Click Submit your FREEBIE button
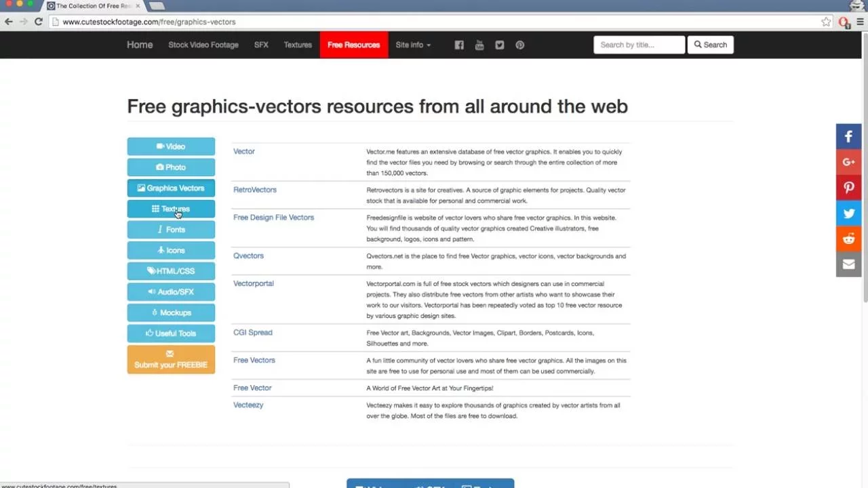868x488 pixels. click(x=171, y=359)
